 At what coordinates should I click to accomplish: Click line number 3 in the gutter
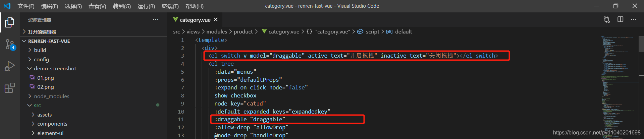[x=182, y=56]
